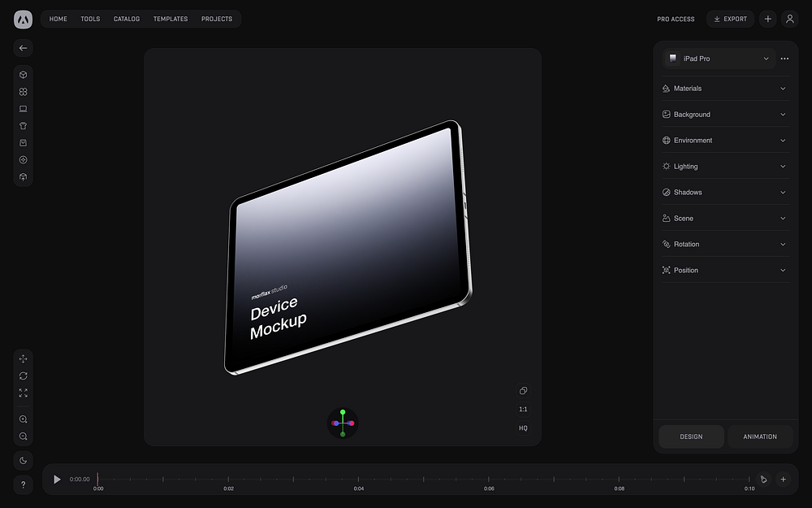Set the 1:1 aspect ratio button
This screenshot has height=508, width=812.
523,409
